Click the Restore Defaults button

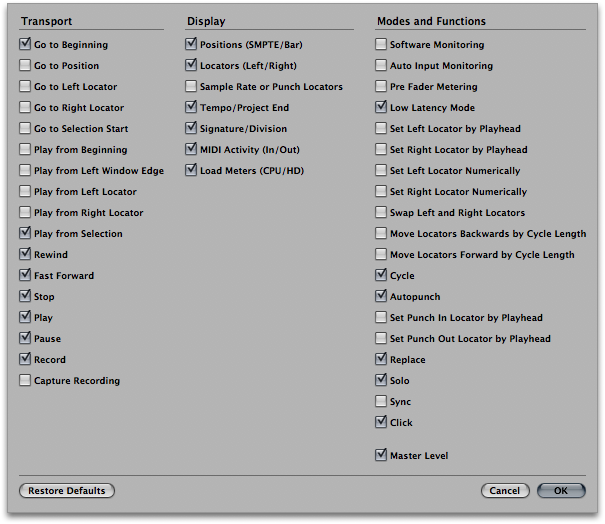(x=67, y=490)
